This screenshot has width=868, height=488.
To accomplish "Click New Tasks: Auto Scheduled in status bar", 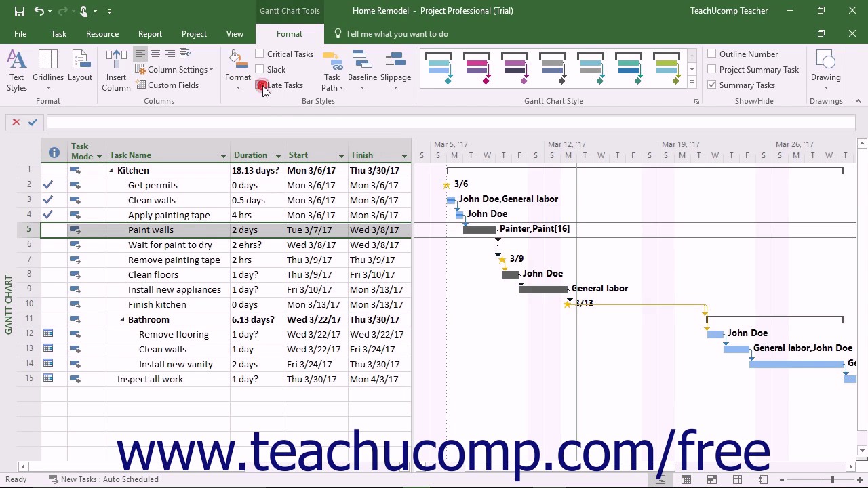I will coord(103,479).
